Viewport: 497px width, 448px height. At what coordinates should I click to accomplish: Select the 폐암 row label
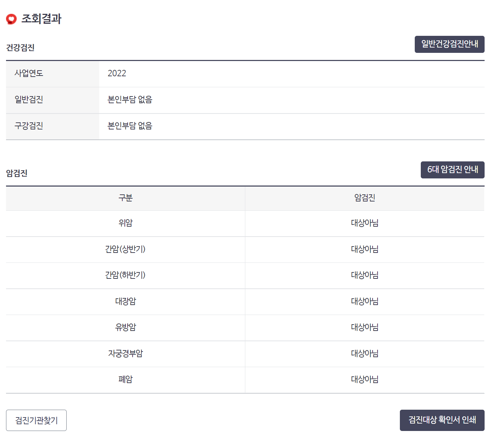coord(125,379)
